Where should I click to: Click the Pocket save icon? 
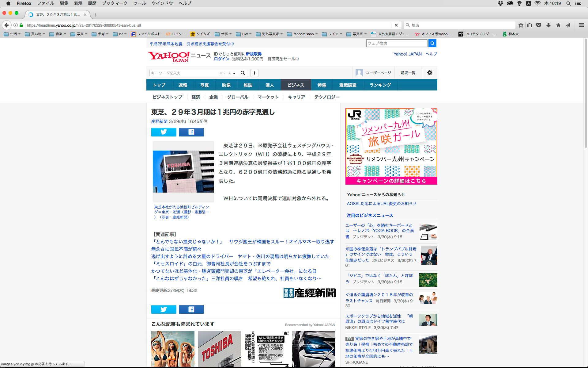[539, 25]
